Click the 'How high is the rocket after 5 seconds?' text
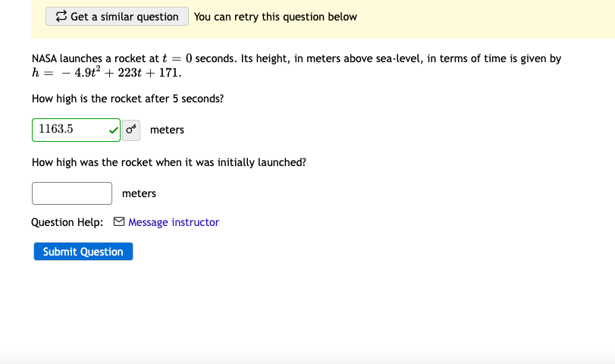This screenshot has width=615, height=364. point(127,99)
